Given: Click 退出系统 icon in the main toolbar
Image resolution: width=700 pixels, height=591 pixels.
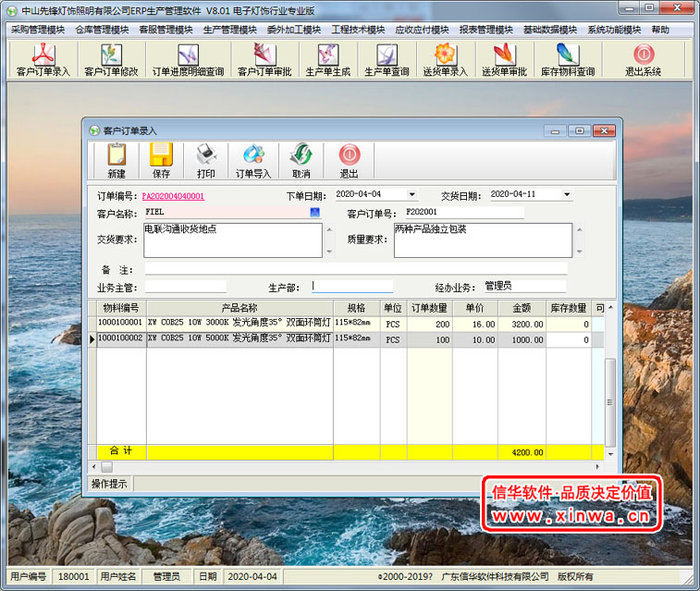Looking at the screenshot, I should coord(643,60).
